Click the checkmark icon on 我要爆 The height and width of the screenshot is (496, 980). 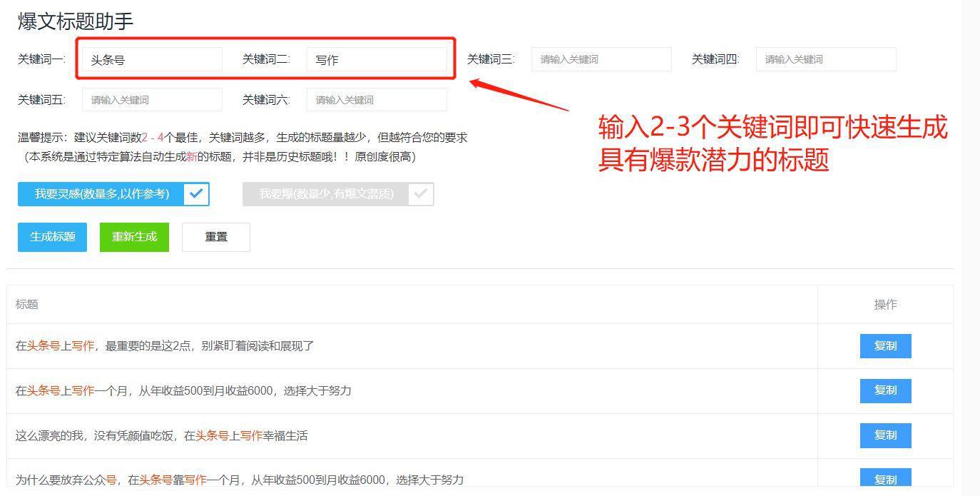422,194
